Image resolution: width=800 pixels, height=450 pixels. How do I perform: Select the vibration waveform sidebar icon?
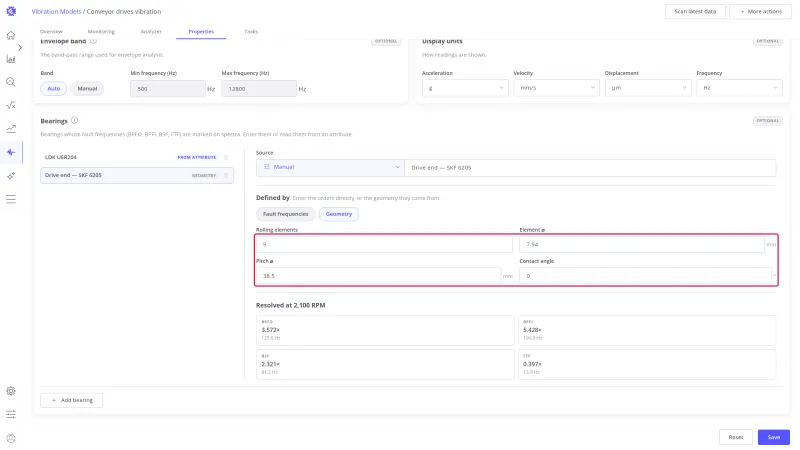pos(11,152)
